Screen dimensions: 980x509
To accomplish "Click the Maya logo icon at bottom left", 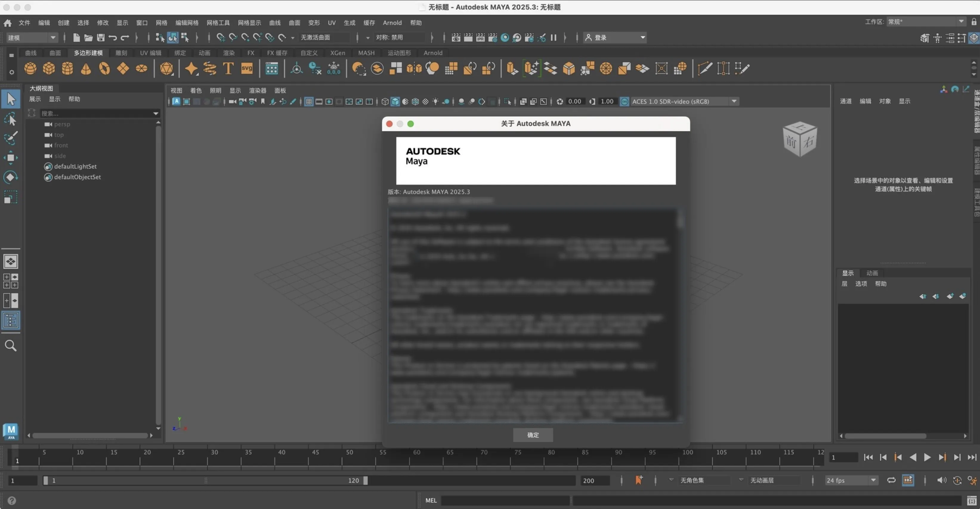I will pyautogui.click(x=11, y=432).
